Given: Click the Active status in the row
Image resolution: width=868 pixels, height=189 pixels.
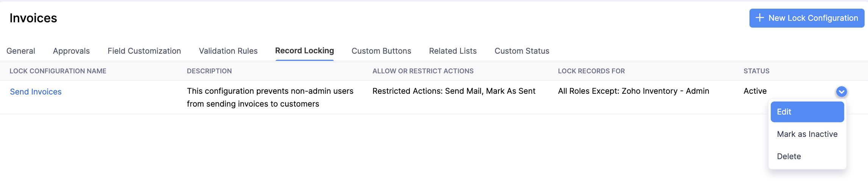Looking at the screenshot, I should [755, 91].
